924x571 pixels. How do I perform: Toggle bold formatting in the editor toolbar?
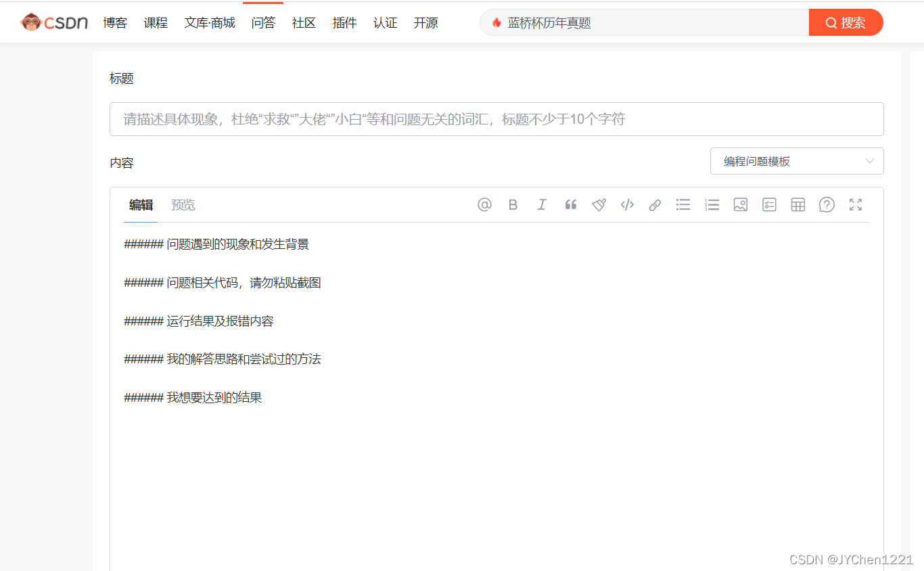click(x=513, y=204)
